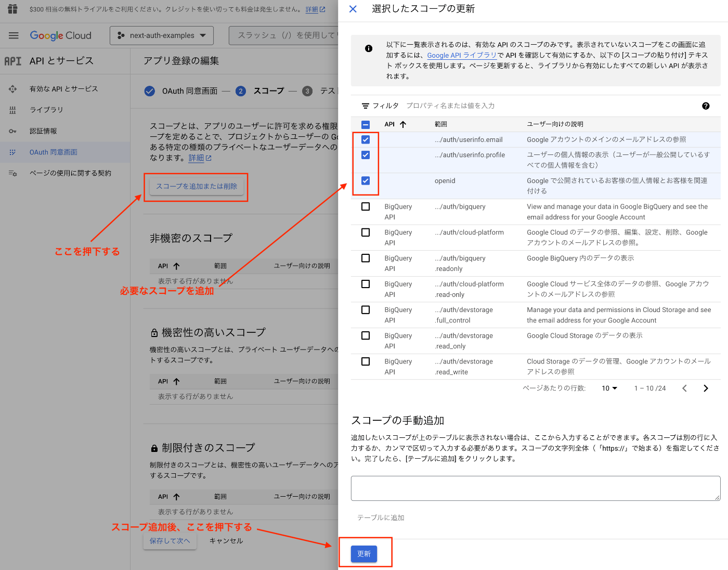Check the cloud-platform.read-only scope checkbox
This screenshot has height=570, width=728.
[366, 284]
